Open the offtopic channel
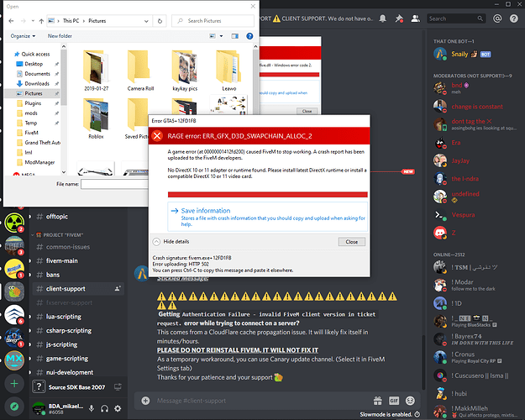The image size is (525, 420). 57,217
